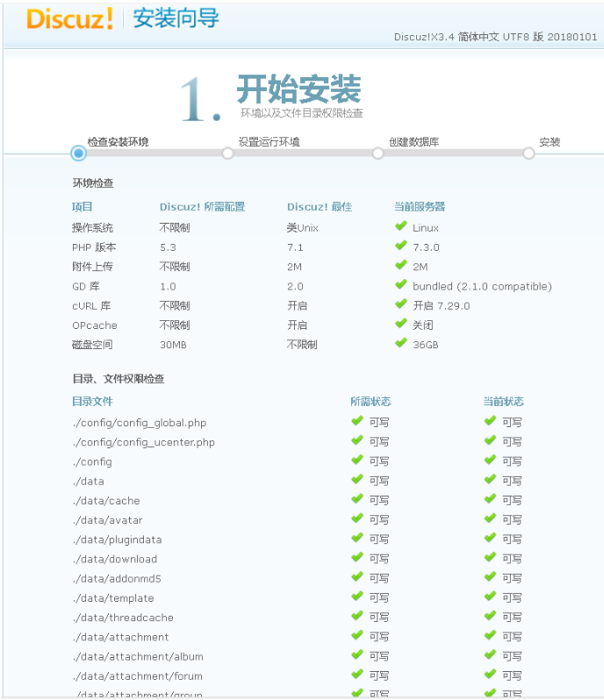This screenshot has width=604, height=700.
Task: Click the active step marker 检查安装环境
Action: point(79,154)
